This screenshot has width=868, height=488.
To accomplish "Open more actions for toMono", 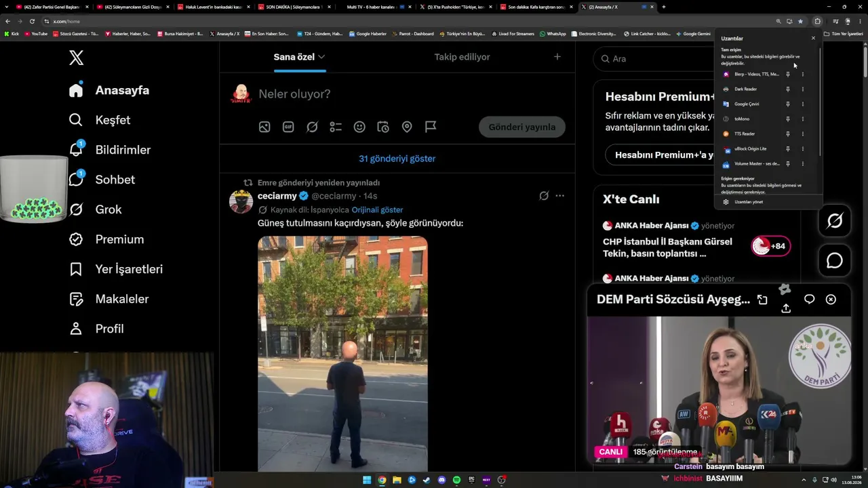I will coord(803,119).
